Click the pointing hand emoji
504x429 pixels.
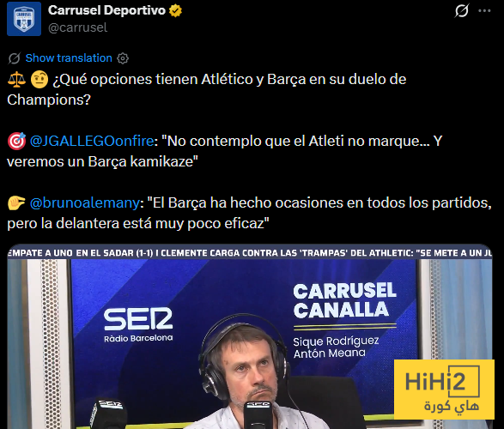tap(16, 203)
